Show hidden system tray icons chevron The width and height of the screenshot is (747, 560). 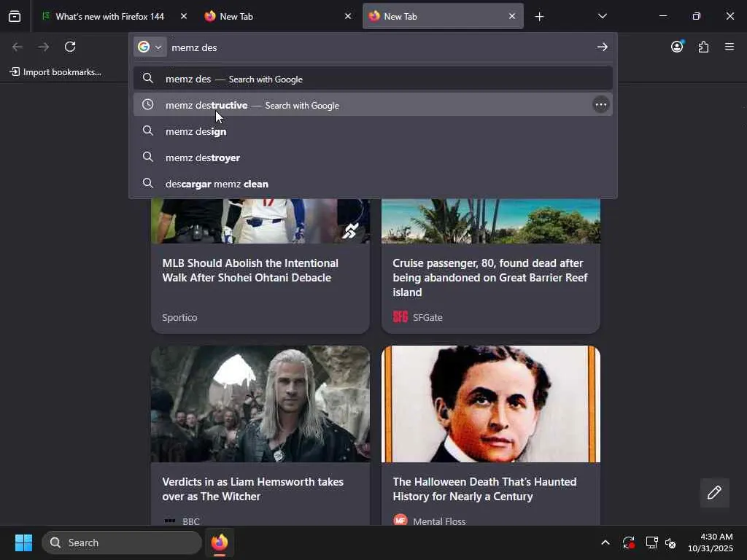(605, 542)
